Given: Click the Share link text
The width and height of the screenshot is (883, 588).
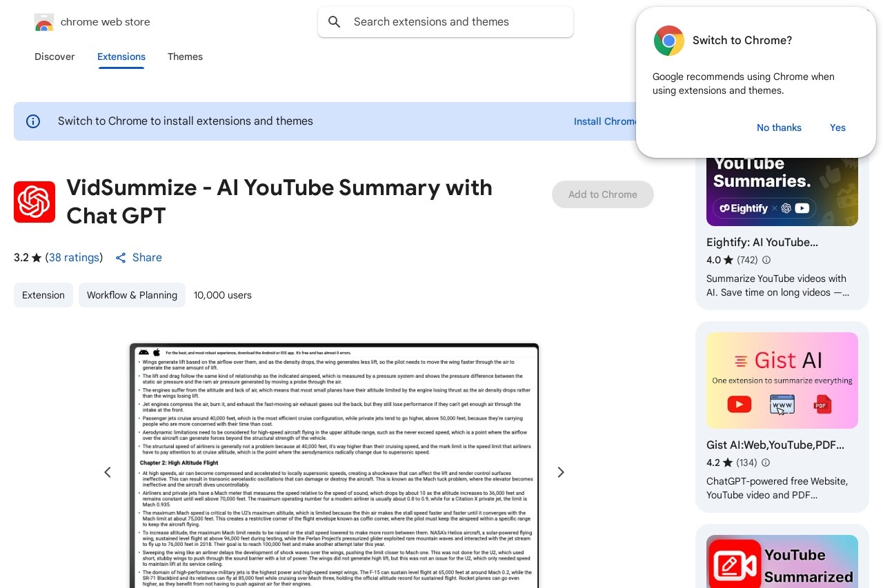Looking at the screenshot, I should pos(147,258).
